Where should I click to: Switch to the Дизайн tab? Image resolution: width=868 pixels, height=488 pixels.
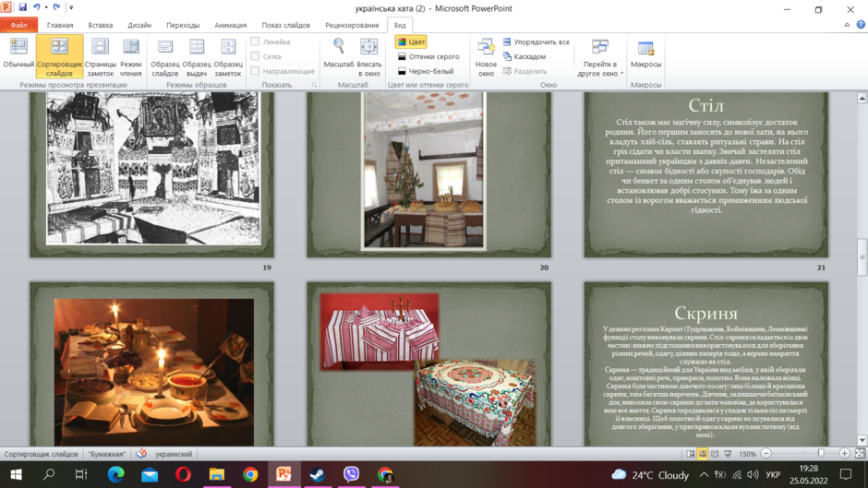[139, 25]
